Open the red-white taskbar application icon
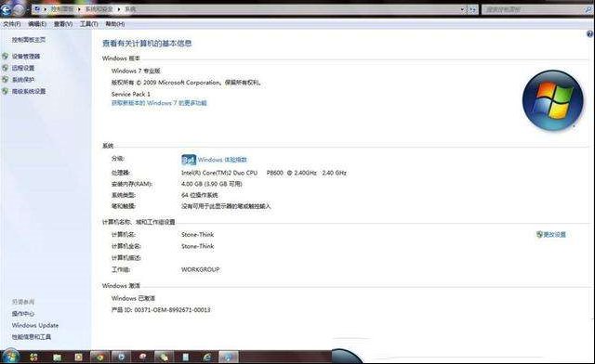The image size is (595, 364). coord(142,357)
